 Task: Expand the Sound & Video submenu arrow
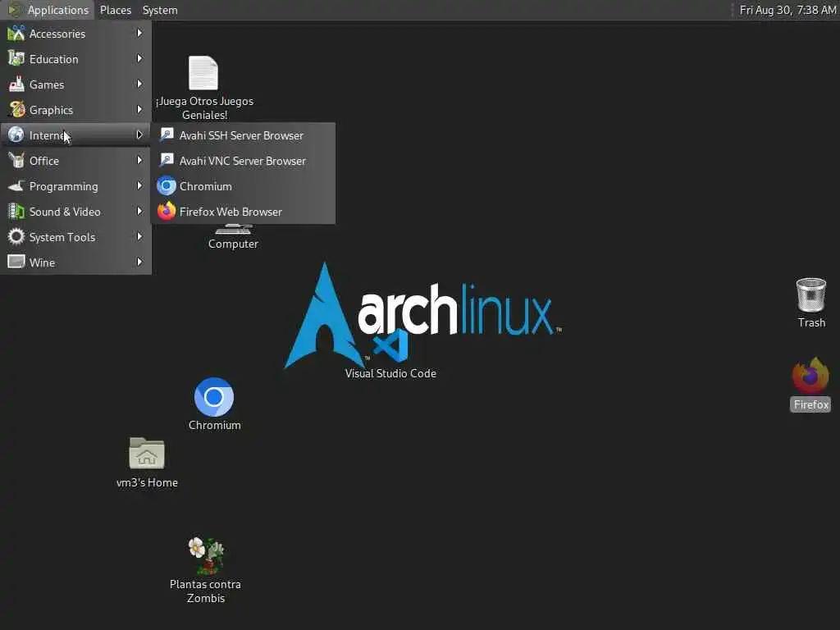tap(139, 211)
